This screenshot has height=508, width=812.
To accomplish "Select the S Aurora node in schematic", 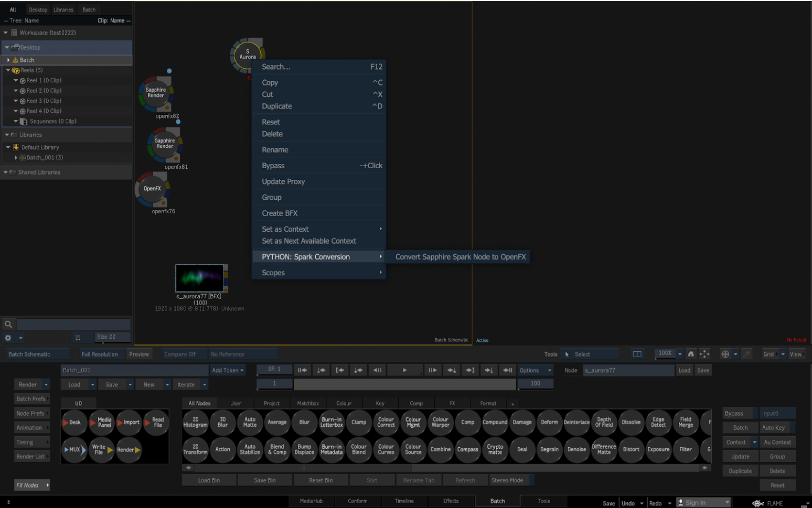I will tap(248, 55).
